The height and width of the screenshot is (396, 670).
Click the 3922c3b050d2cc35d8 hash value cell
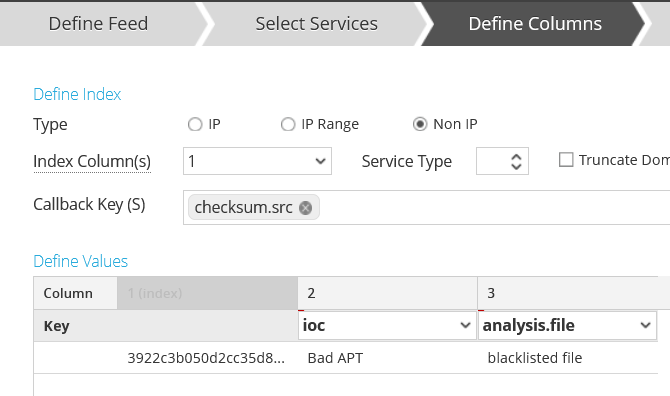[x=207, y=358]
